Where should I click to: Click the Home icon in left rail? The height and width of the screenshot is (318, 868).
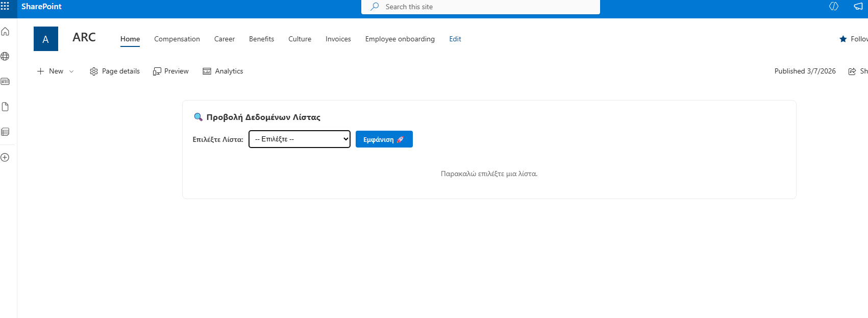5,32
